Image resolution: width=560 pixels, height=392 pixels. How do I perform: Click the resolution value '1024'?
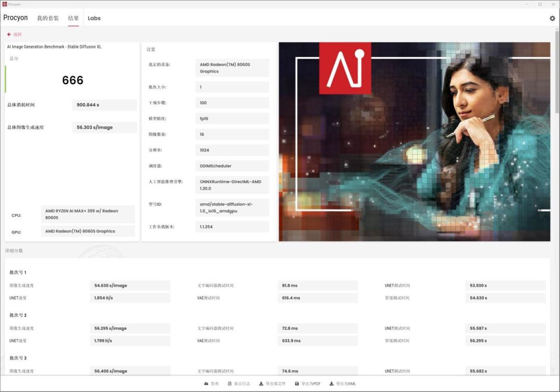click(x=232, y=150)
